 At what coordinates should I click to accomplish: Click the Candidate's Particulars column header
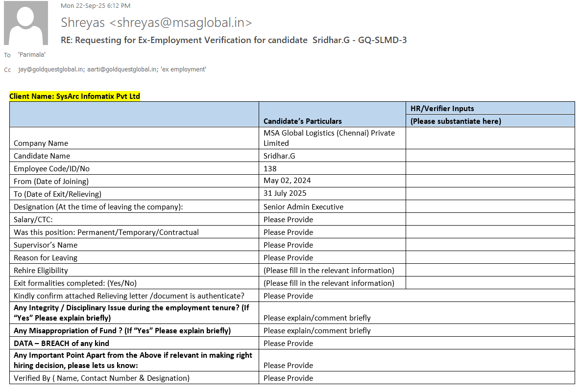(x=303, y=121)
